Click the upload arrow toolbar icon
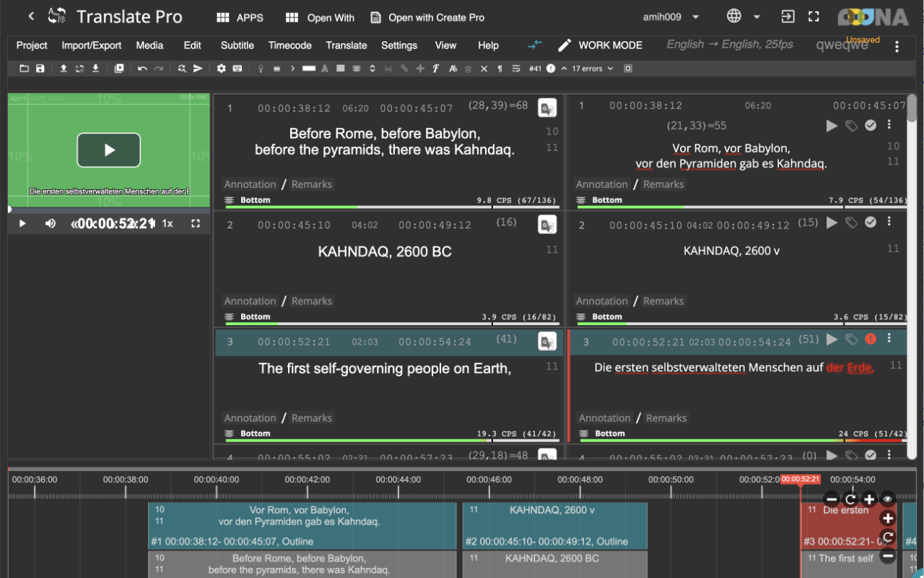 (x=64, y=69)
